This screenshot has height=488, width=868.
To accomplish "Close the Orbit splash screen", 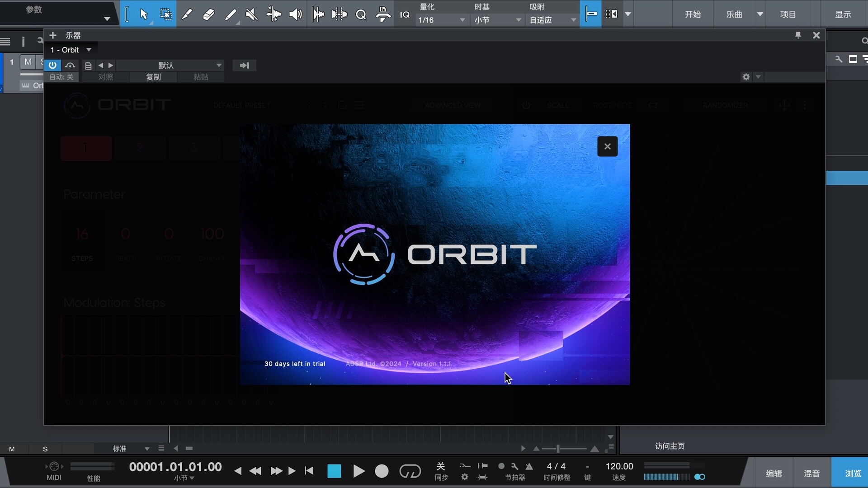I will (607, 146).
